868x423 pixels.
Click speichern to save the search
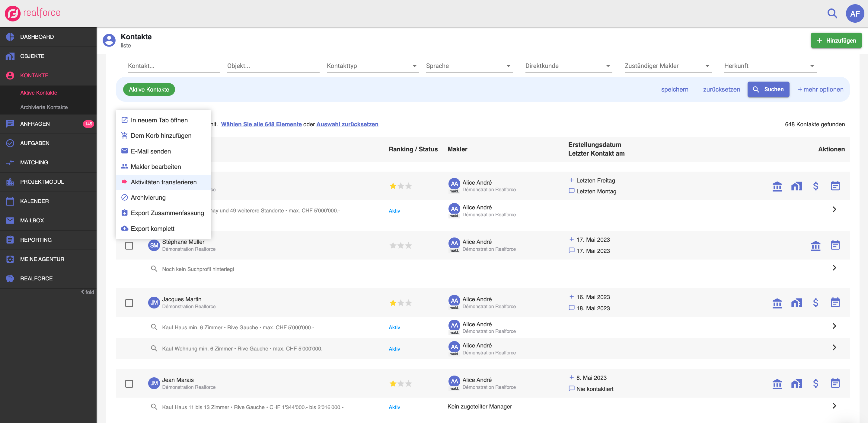click(x=675, y=89)
